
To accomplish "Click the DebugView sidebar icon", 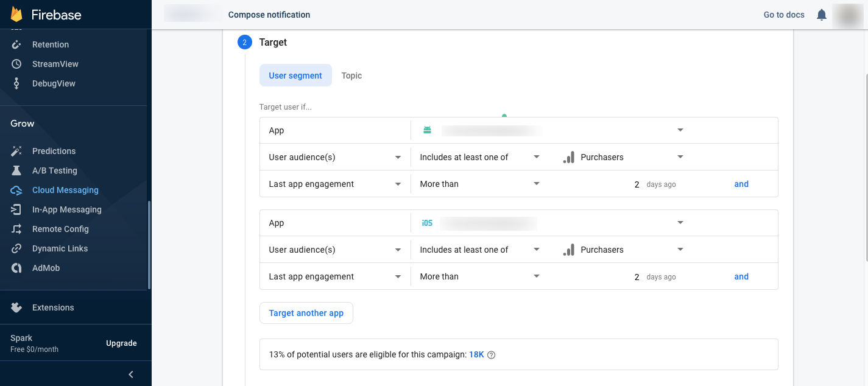I will 17,83.
